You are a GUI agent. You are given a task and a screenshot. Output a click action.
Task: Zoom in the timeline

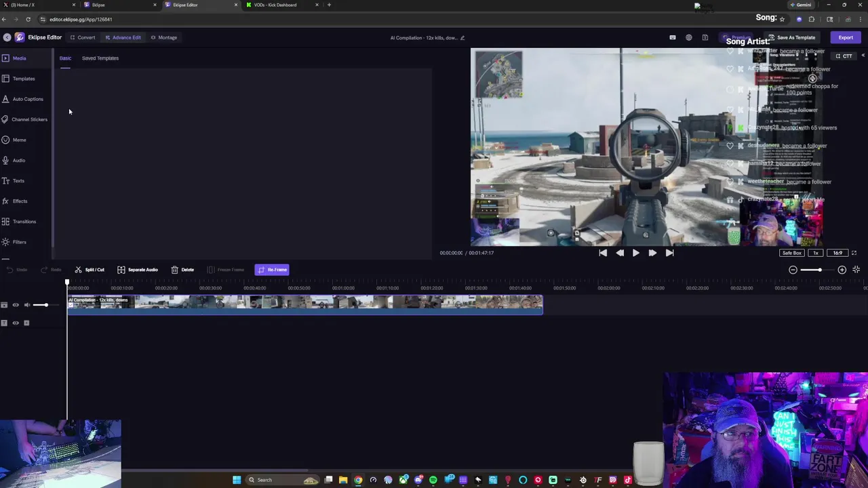pos(842,270)
